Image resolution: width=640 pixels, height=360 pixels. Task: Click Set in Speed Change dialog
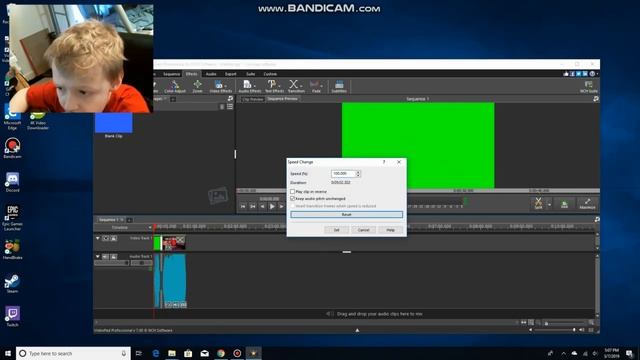tap(336, 230)
